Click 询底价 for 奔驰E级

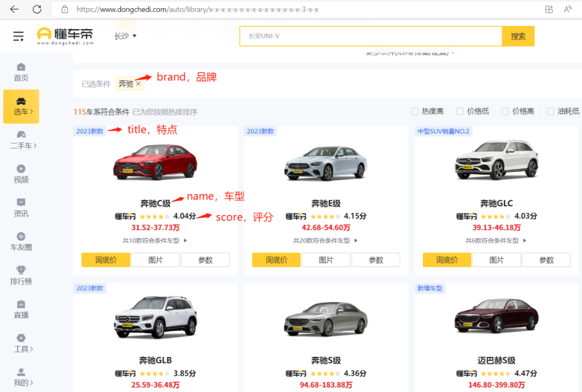click(x=276, y=260)
